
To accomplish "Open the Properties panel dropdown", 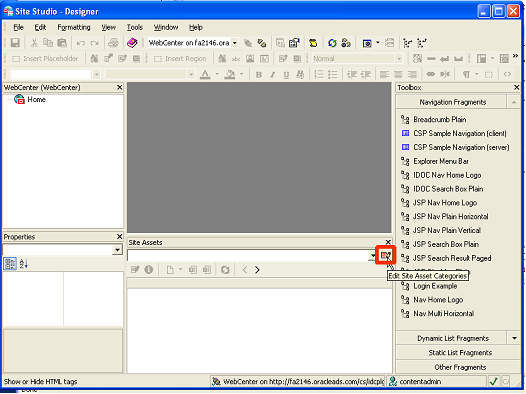I will (117, 250).
